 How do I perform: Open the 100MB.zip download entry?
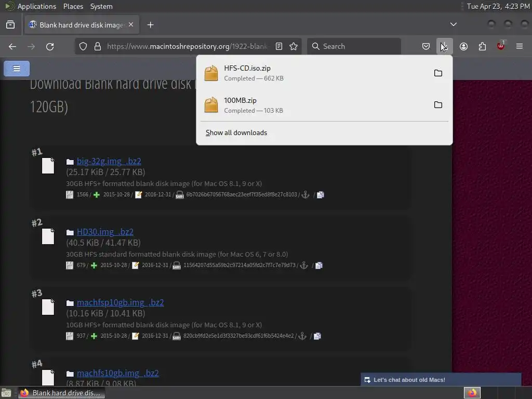315,105
